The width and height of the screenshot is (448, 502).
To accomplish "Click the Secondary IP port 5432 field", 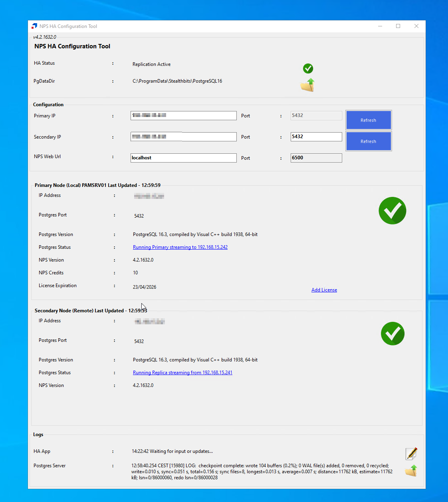I will (316, 137).
